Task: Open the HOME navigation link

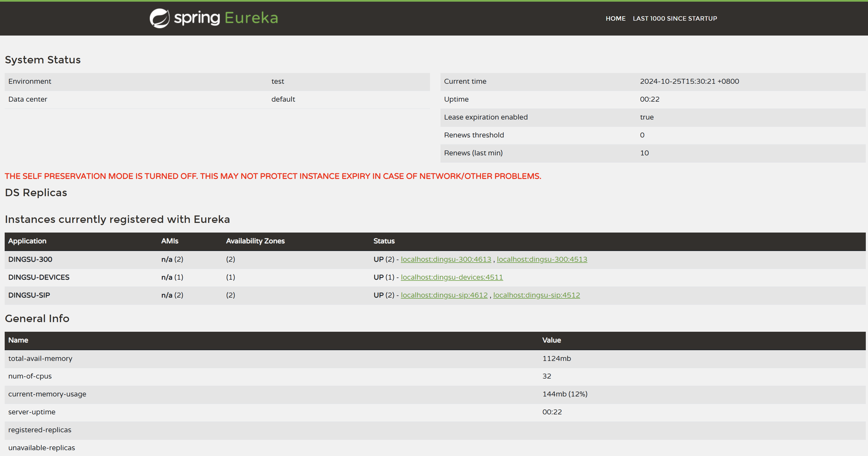Action: coord(615,18)
